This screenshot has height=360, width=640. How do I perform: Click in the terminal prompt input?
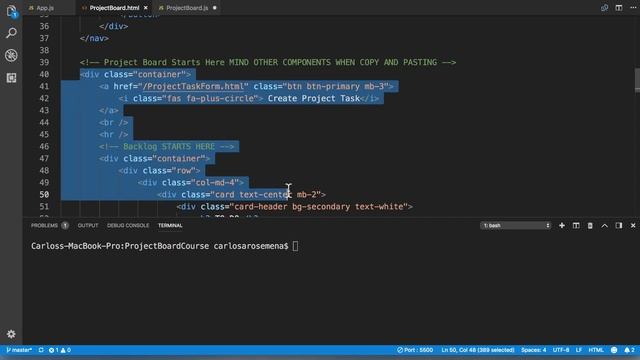(x=296, y=246)
